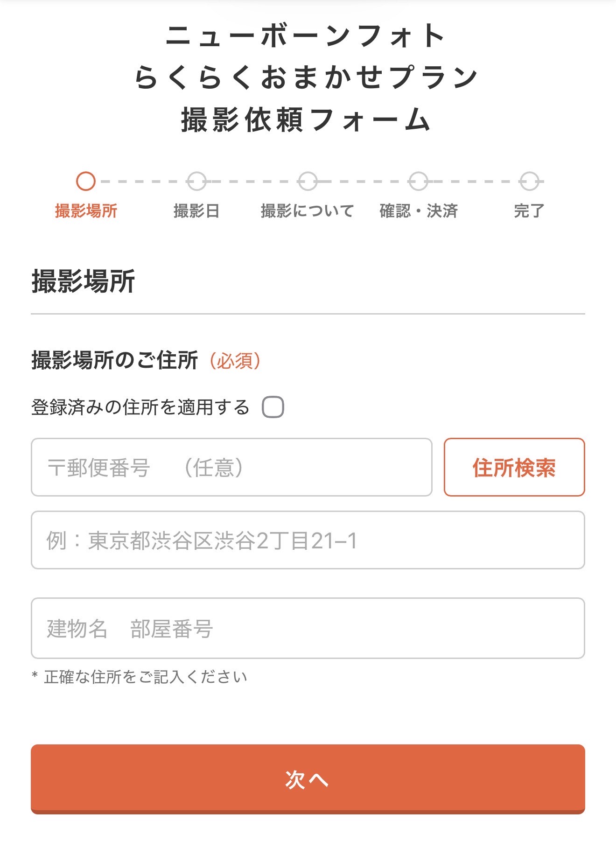This screenshot has height=855, width=616.
Task: Click the 撮影日 step circle
Action: [196, 181]
